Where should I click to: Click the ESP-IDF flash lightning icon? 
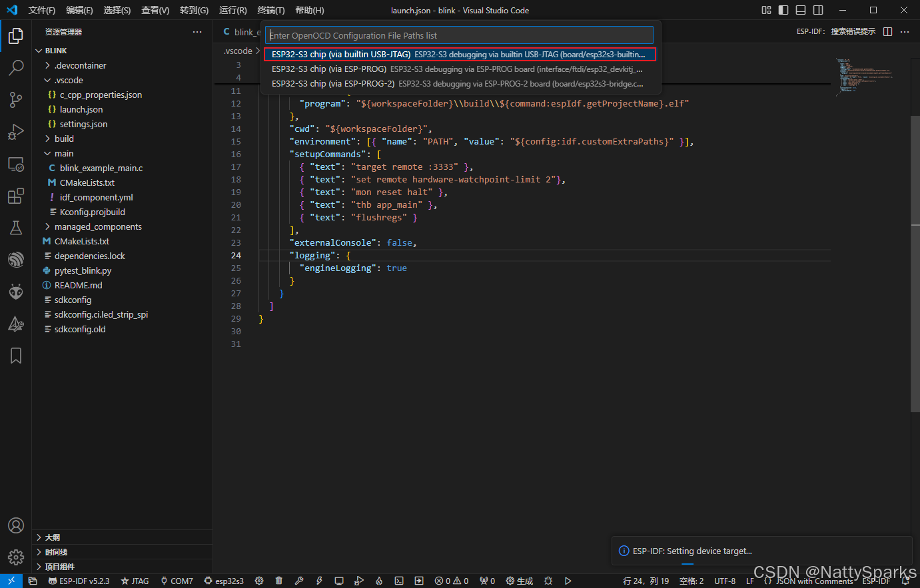[319, 581]
